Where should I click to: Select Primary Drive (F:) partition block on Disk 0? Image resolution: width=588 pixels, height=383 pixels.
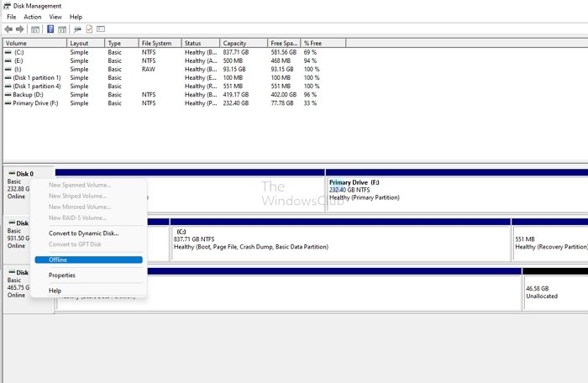point(457,191)
